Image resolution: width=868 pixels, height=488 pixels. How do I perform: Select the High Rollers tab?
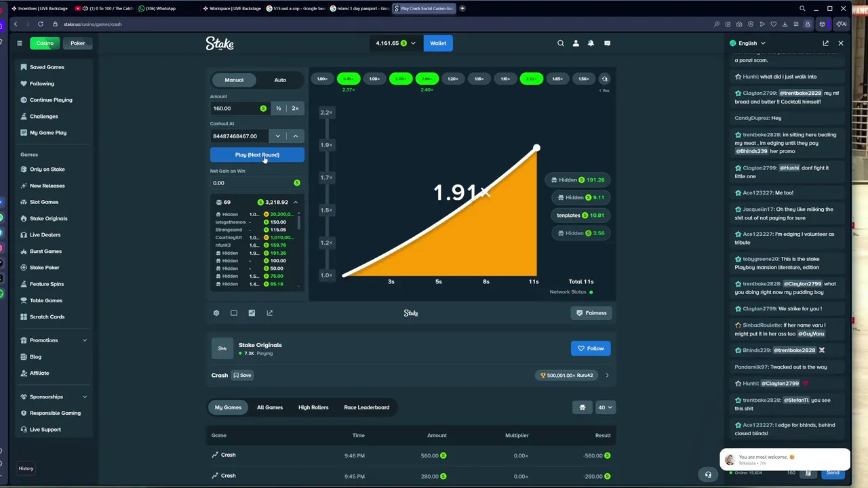pyautogui.click(x=313, y=407)
